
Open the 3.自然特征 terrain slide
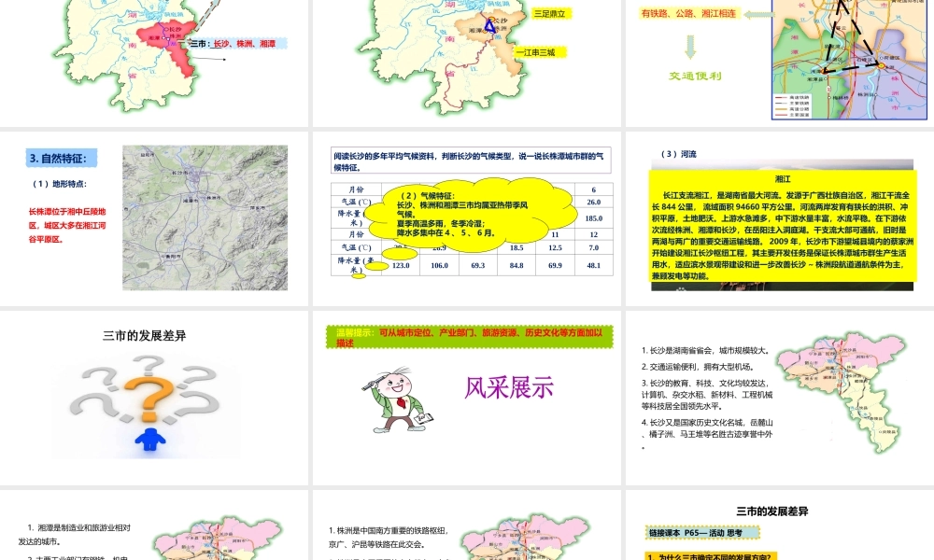click(154, 218)
